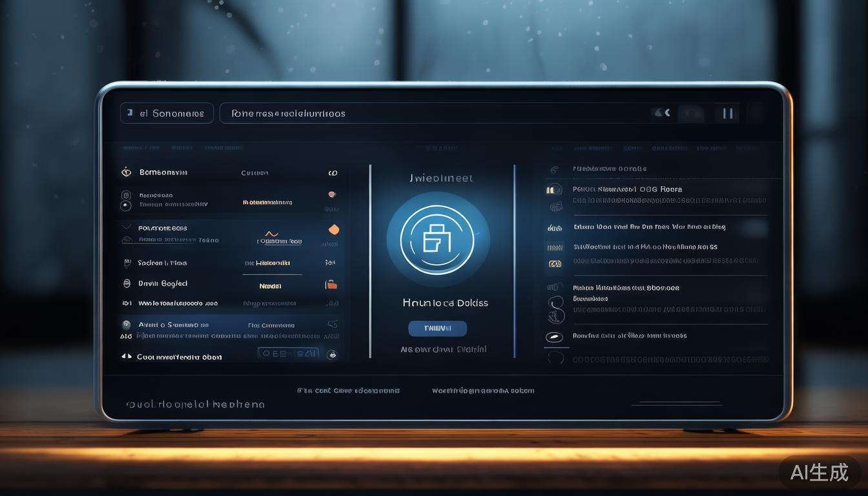Viewport: 868px width, 496px height.
Task: Open the "el Sonomiarce" selector at top left
Action: [167, 114]
